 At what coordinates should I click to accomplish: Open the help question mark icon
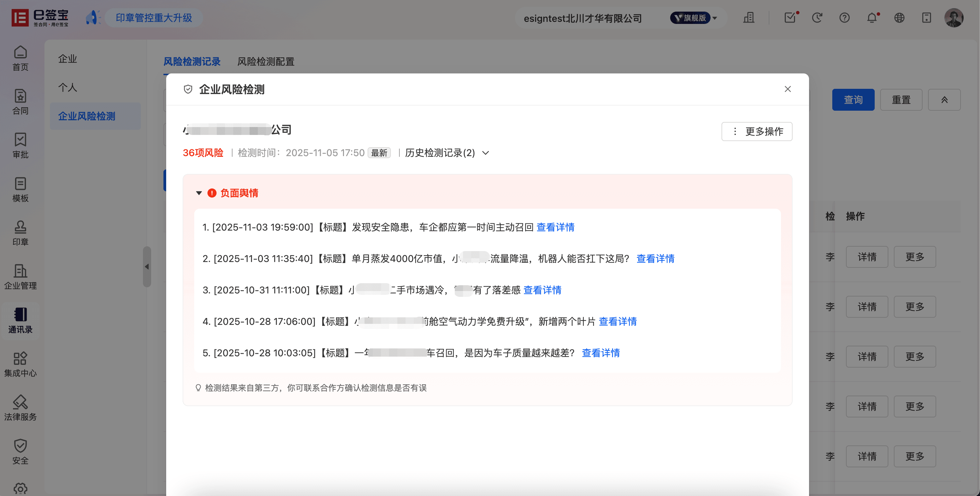tap(844, 17)
